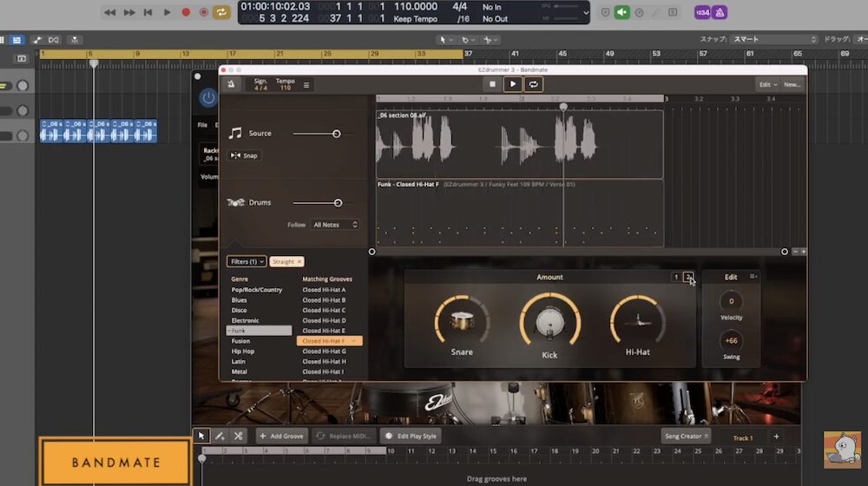Click the _06 section 08.aif waveform region
The image size is (868, 486).
click(519, 144)
